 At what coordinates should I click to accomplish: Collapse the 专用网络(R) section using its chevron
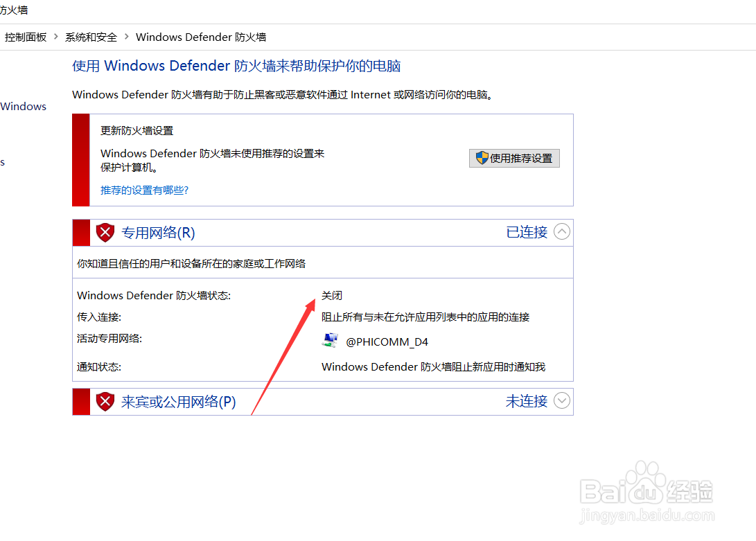pos(562,232)
